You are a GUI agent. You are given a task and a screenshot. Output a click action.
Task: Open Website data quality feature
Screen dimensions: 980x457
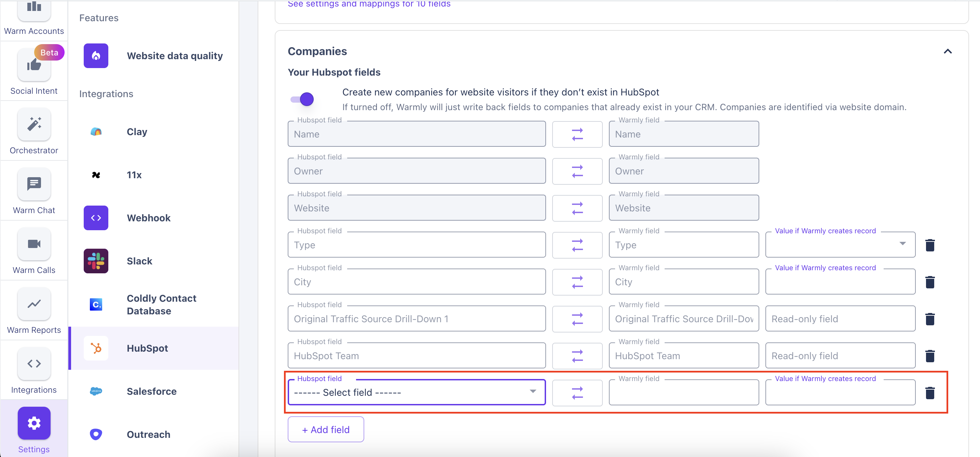175,56
